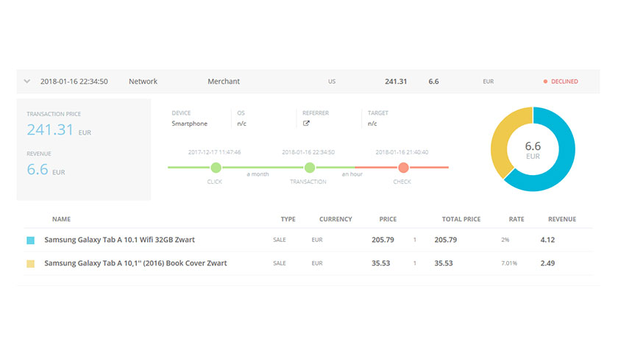This screenshot has height=364, width=618.
Task: Sort table by REVENUE column header
Action: click(562, 219)
